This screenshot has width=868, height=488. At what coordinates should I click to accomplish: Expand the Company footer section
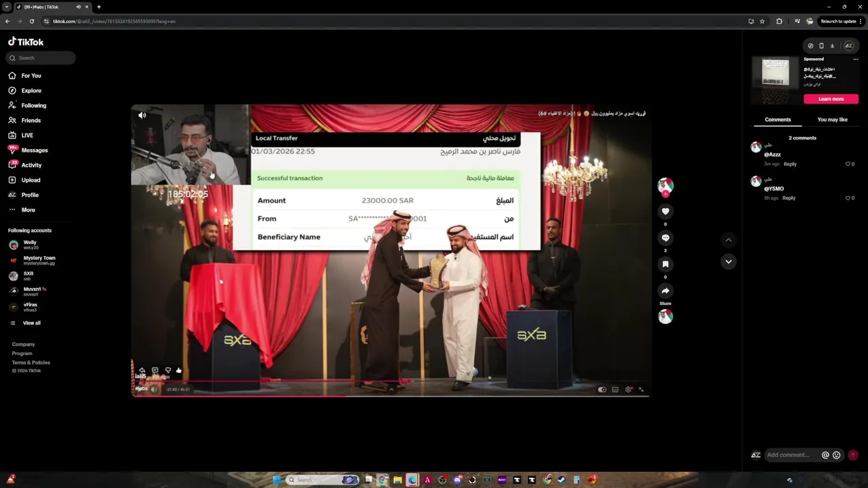(x=23, y=344)
